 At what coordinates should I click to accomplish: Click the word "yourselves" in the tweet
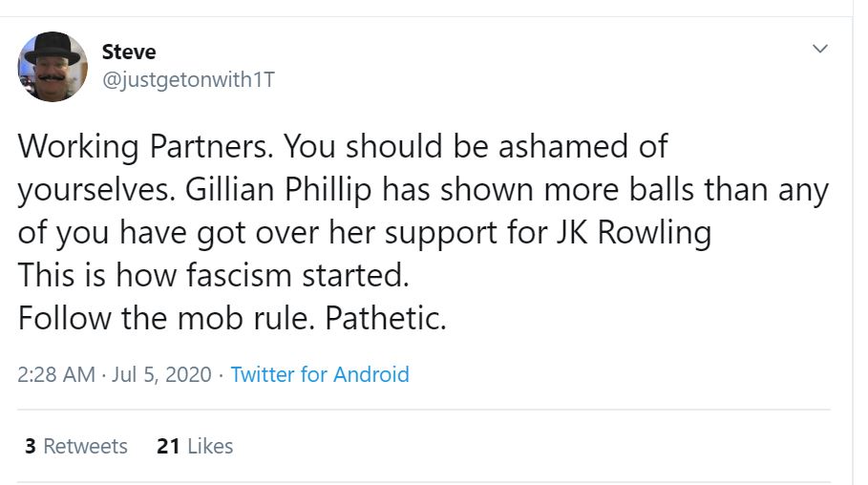tap(90, 190)
